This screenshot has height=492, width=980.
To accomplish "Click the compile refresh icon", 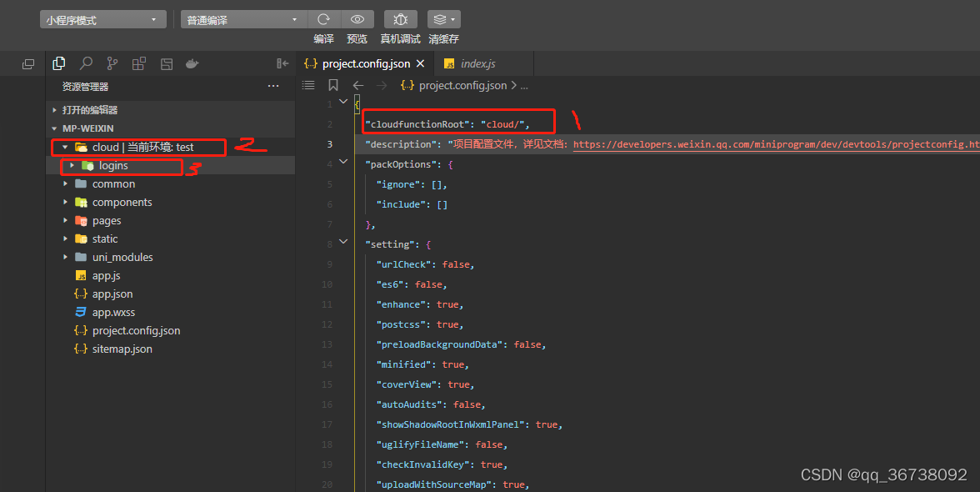I will coord(323,19).
